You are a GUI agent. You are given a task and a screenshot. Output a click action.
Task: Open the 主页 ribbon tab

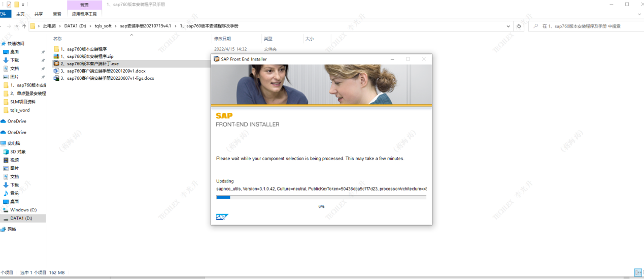(21, 14)
